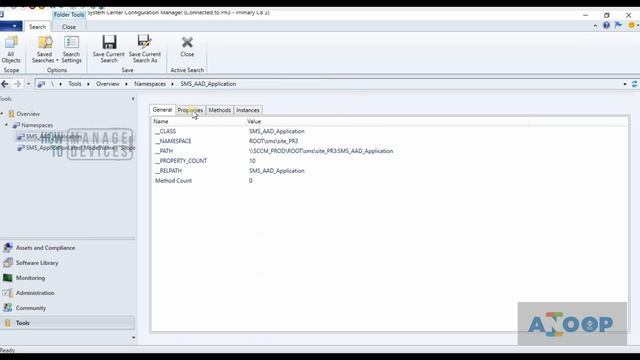This screenshot has width=640, height=360.
Task: Open Software Library workspace
Action: [37, 263]
